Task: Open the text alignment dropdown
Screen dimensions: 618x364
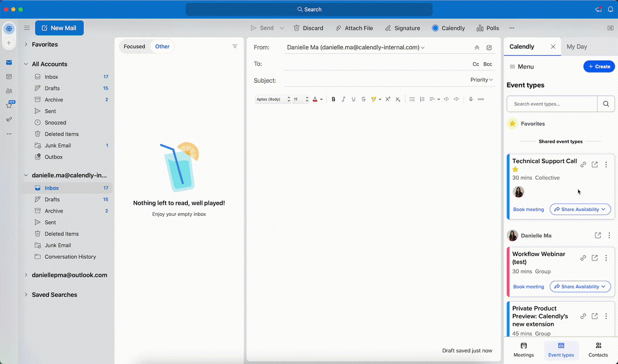Action: 434,99
